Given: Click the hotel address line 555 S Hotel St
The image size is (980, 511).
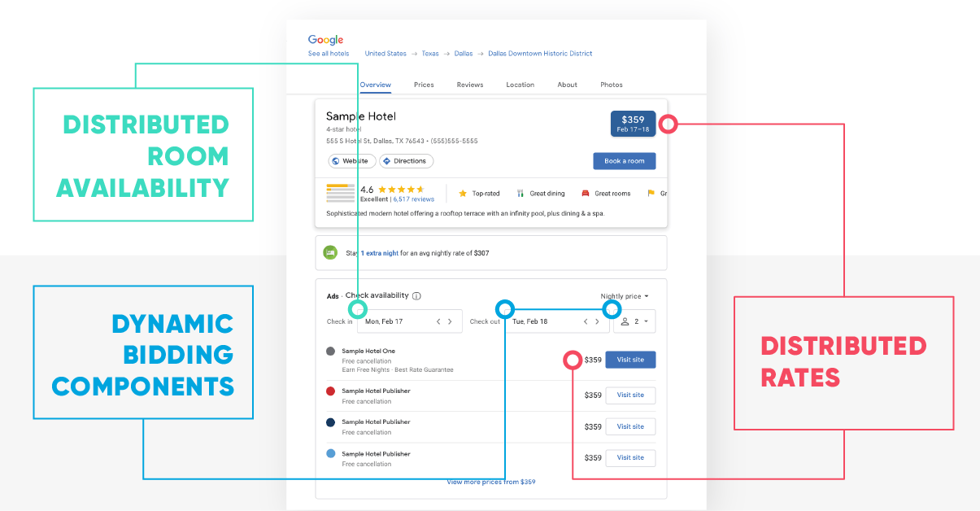Looking at the screenshot, I should (x=402, y=141).
